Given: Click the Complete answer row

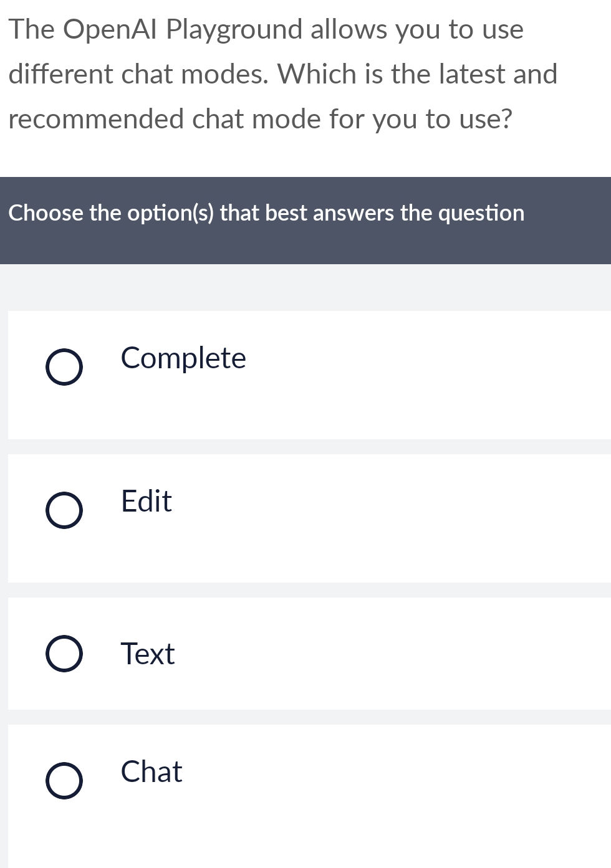Looking at the screenshot, I should point(305,374).
